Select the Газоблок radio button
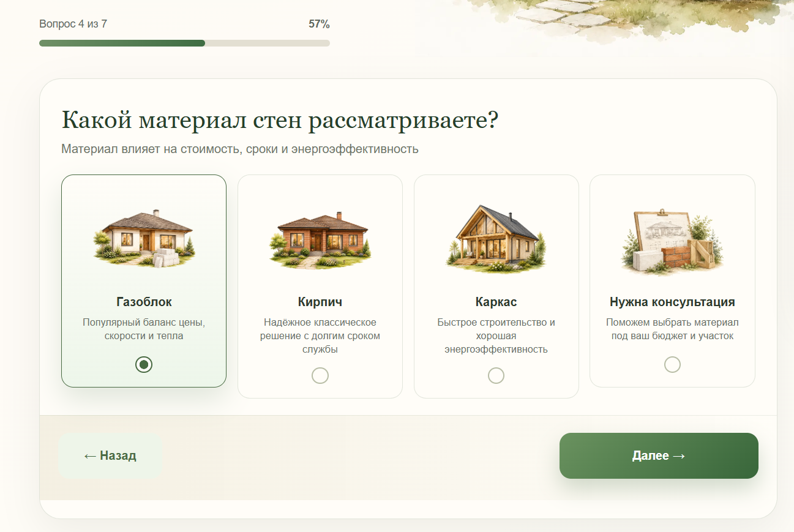The height and width of the screenshot is (532, 794). point(144,365)
